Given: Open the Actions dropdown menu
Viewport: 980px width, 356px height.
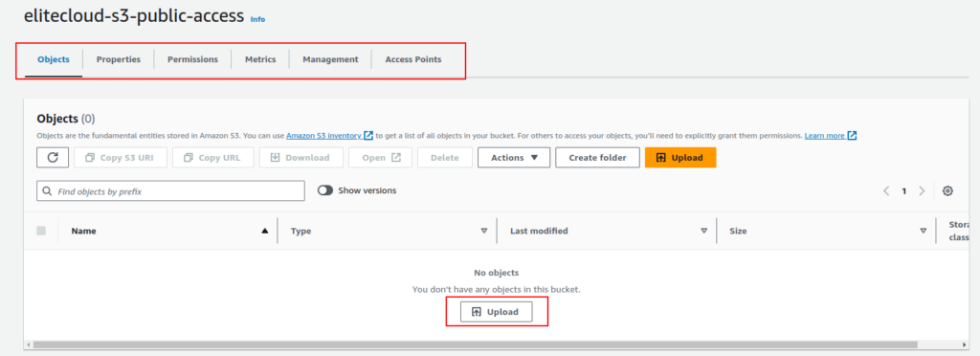Looking at the screenshot, I should [514, 157].
